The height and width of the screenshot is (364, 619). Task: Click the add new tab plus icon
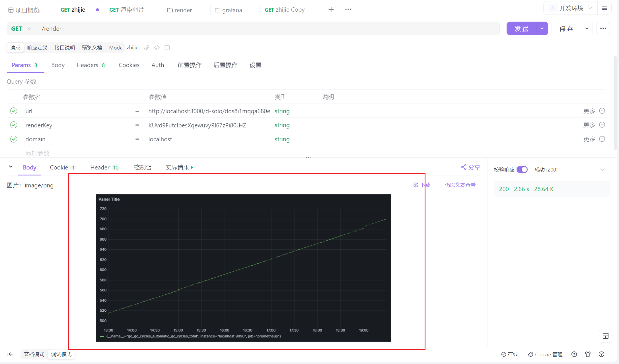click(331, 10)
